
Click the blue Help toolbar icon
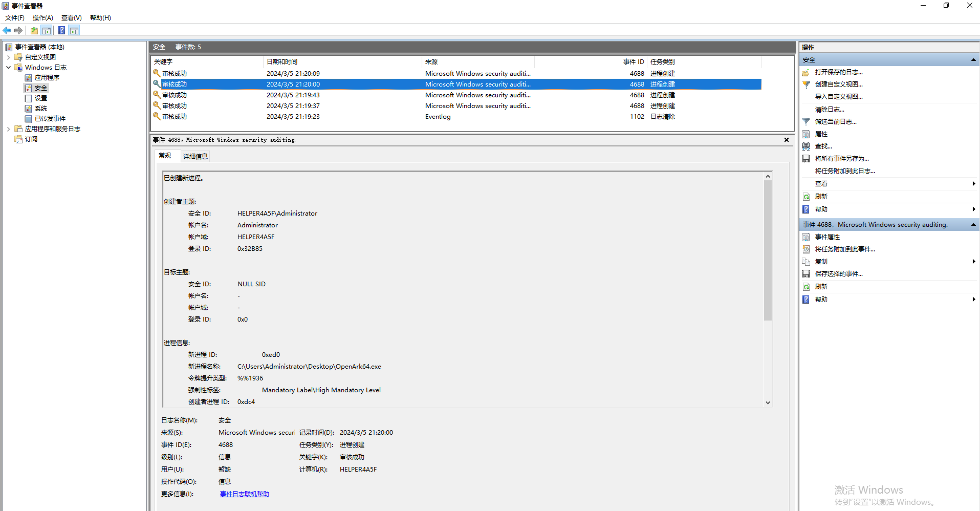(61, 30)
